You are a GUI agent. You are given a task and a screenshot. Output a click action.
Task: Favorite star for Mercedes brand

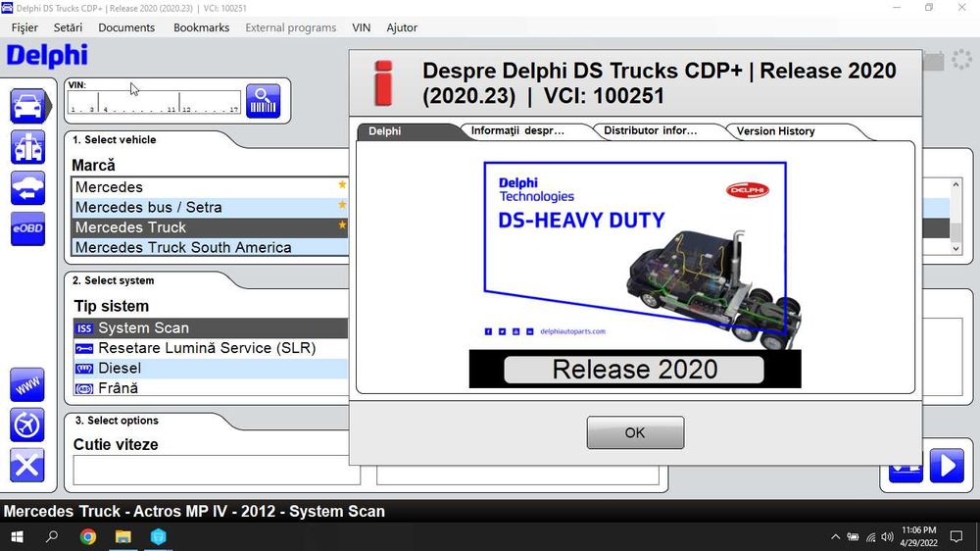(342, 184)
